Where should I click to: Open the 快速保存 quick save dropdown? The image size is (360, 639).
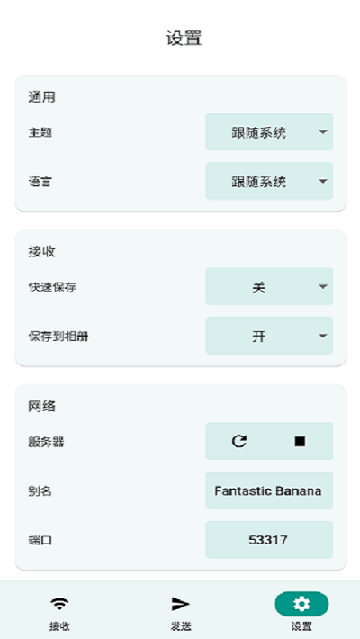tap(269, 286)
